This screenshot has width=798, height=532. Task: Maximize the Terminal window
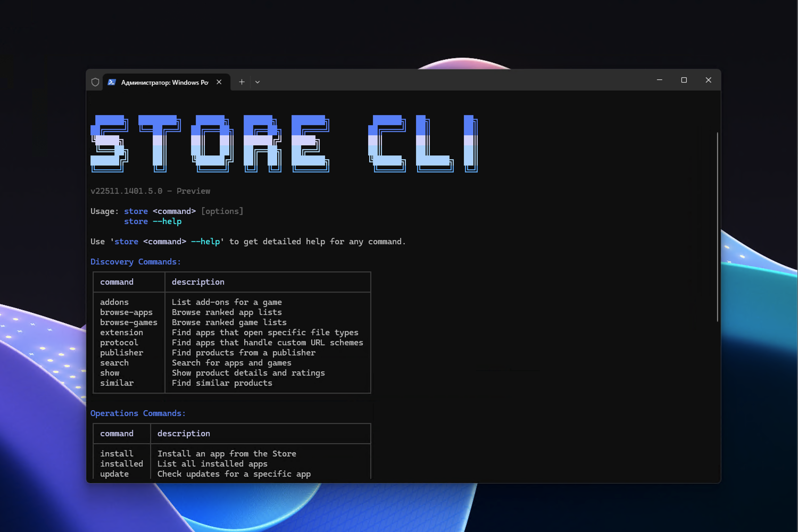[x=684, y=80]
